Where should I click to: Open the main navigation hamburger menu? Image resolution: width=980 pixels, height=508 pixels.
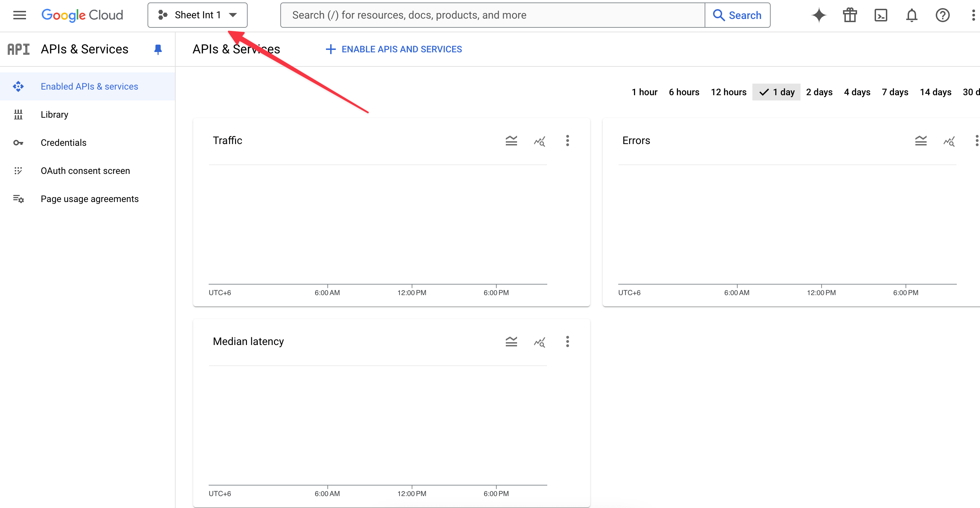pyautogui.click(x=19, y=15)
